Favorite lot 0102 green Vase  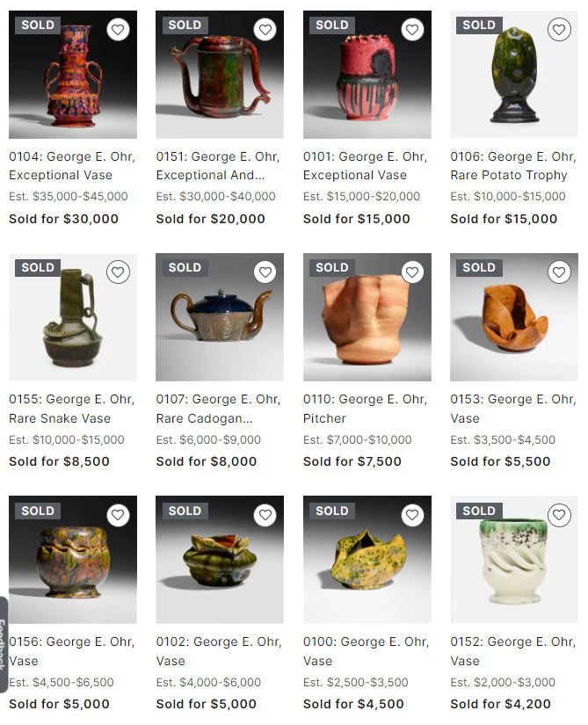[x=265, y=515]
